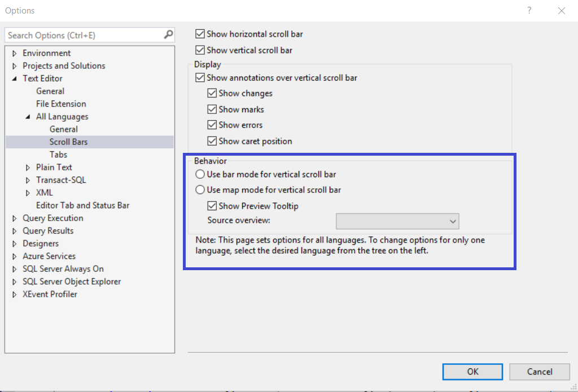Image resolution: width=578 pixels, height=392 pixels.
Task: Expand the Transact-SQL node
Action: (x=28, y=180)
